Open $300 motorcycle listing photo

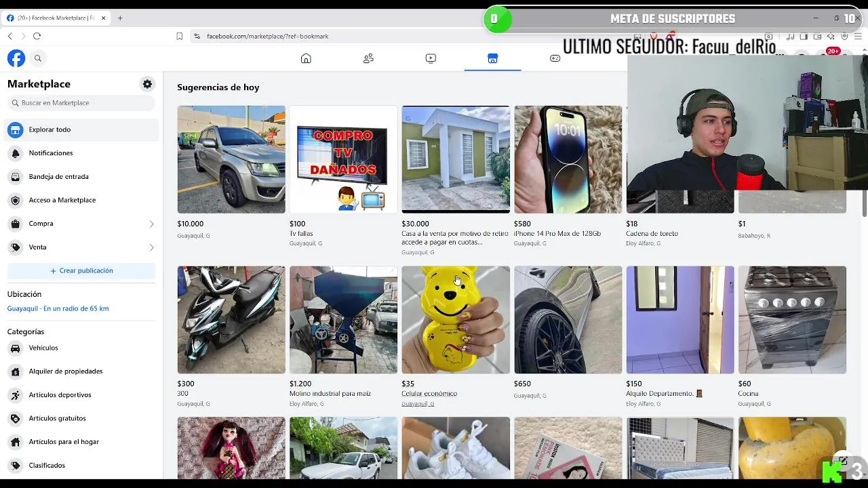[231, 320]
